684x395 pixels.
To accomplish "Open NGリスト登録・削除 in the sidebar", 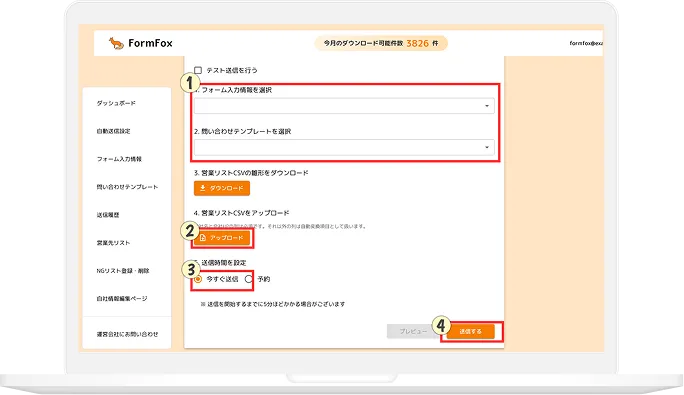I will pyautogui.click(x=123, y=271).
